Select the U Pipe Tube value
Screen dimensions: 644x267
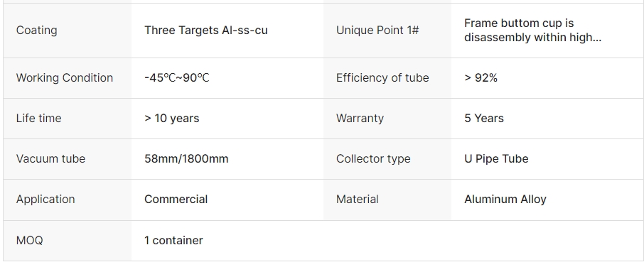coord(496,159)
